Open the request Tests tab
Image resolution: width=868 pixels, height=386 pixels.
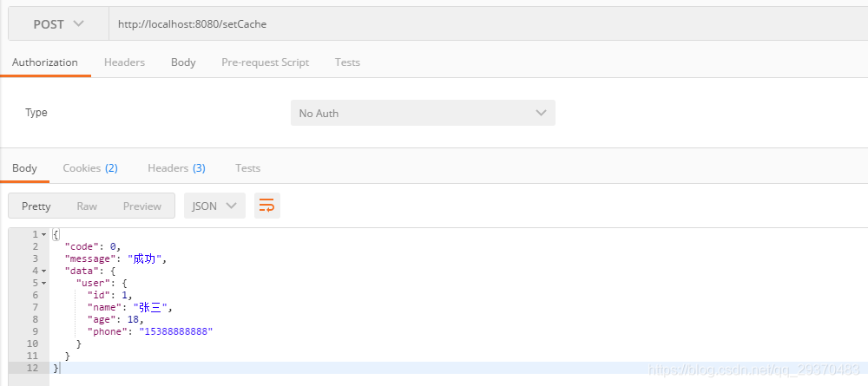(x=348, y=62)
